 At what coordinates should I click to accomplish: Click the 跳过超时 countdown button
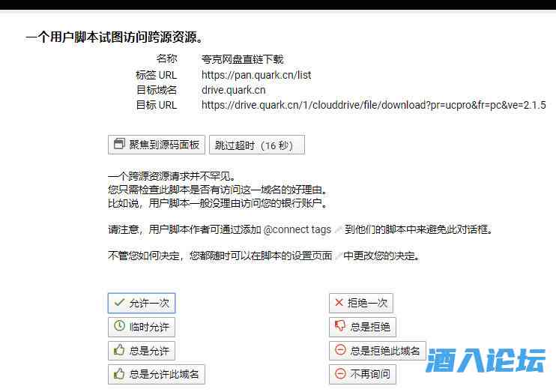[x=257, y=145]
